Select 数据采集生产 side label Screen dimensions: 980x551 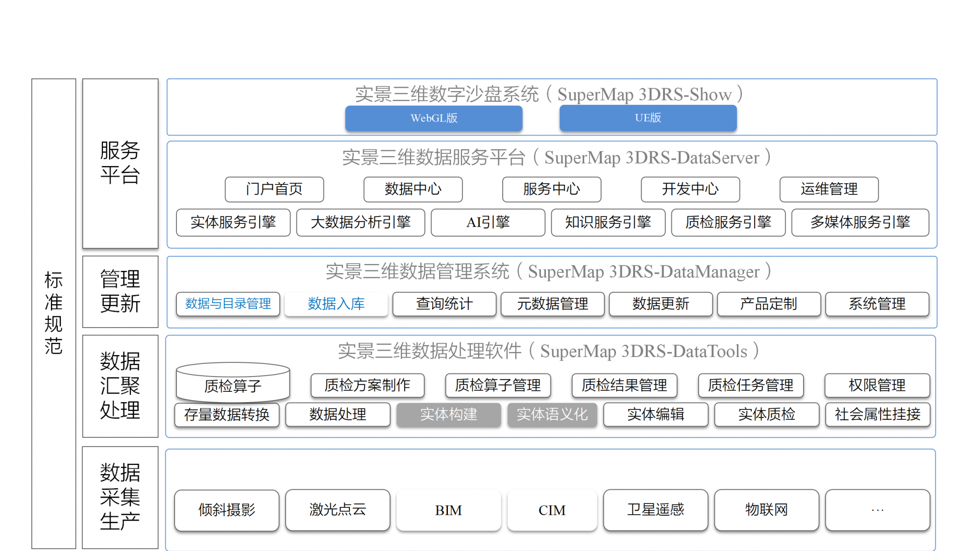(x=121, y=497)
